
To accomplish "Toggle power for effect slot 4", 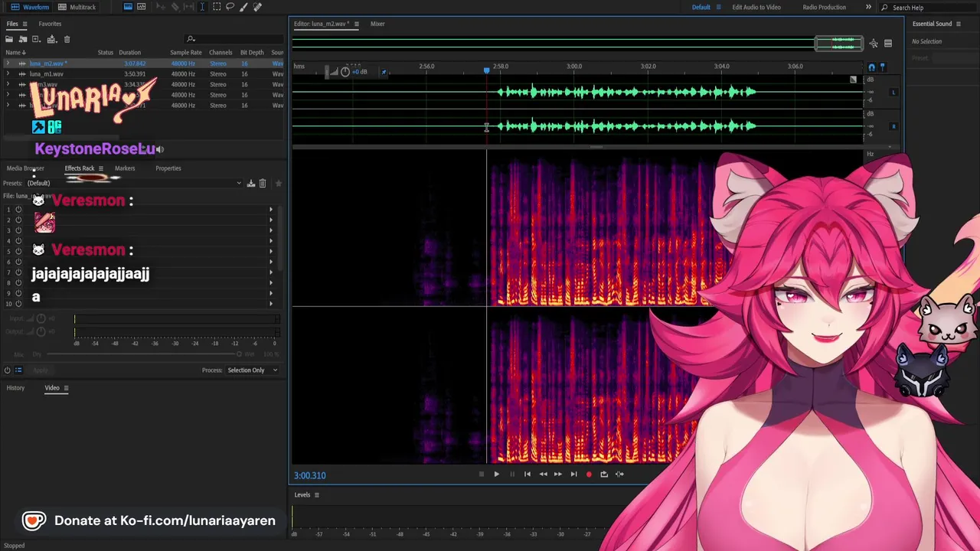I will (18, 240).
